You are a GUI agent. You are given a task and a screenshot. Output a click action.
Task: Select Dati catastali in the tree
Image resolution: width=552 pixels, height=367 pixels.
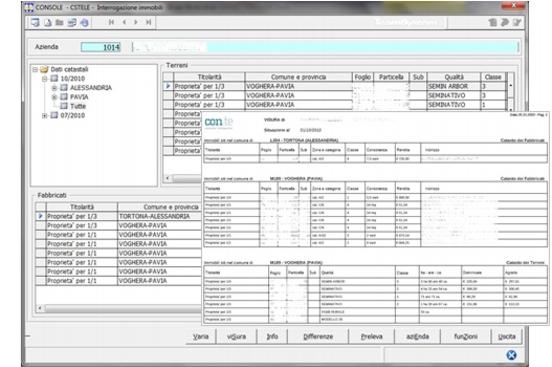pyautogui.click(x=69, y=69)
